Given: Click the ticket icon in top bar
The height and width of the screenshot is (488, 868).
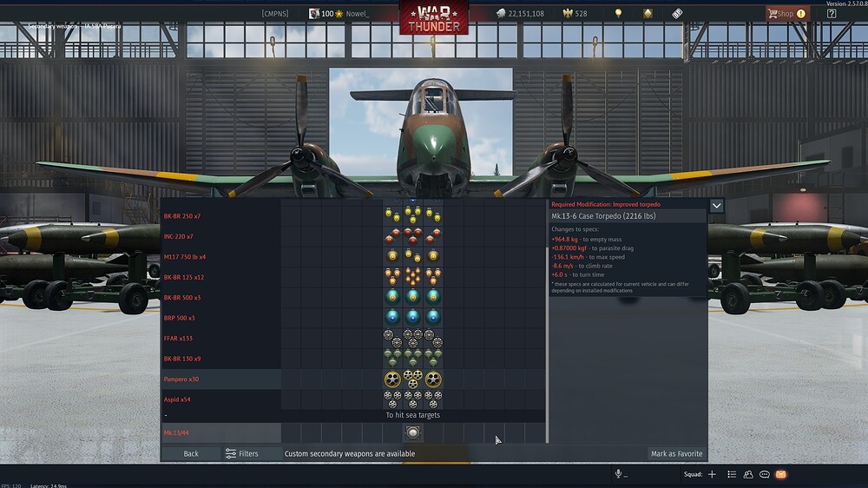Looking at the screenshot, I should (677, 13).
